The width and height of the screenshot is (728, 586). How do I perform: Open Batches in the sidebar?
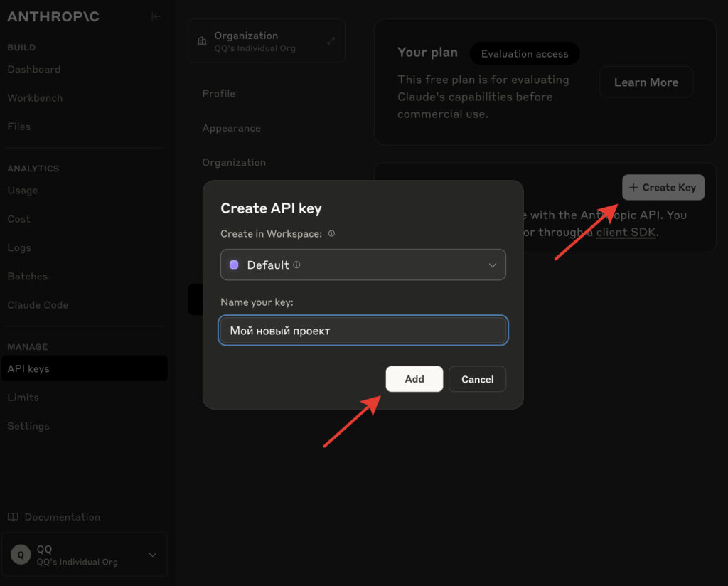pos(28,276)
